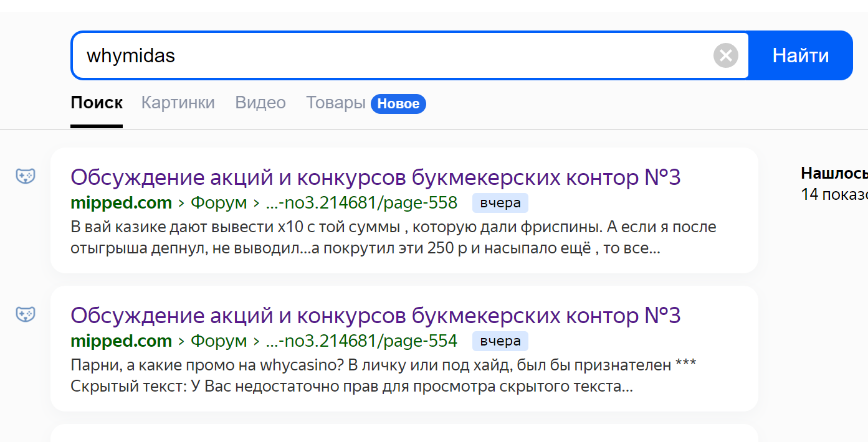Open the result title above the page-554 link

pos(376,316)
